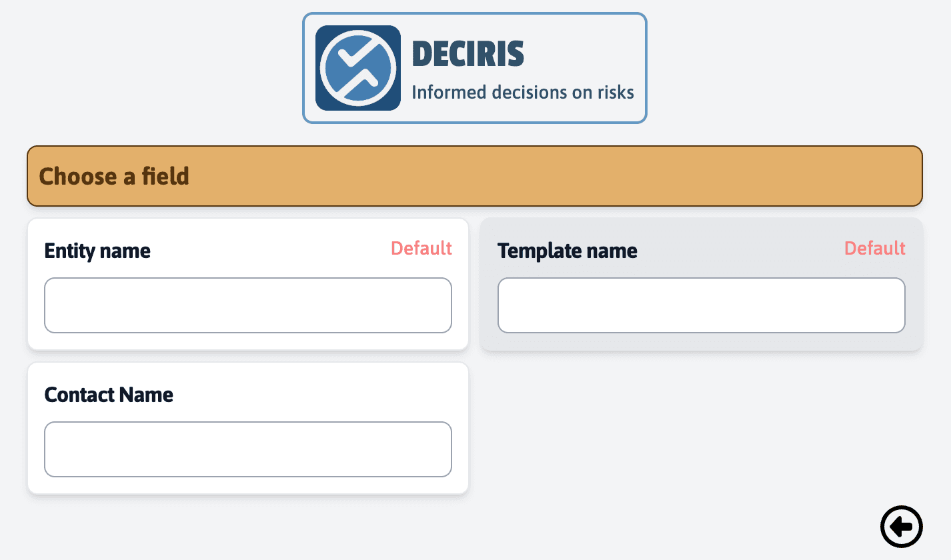Screen dimensions: 951x560
Task: Click the Default badge on Entity name
Action: tap(421, 248)
